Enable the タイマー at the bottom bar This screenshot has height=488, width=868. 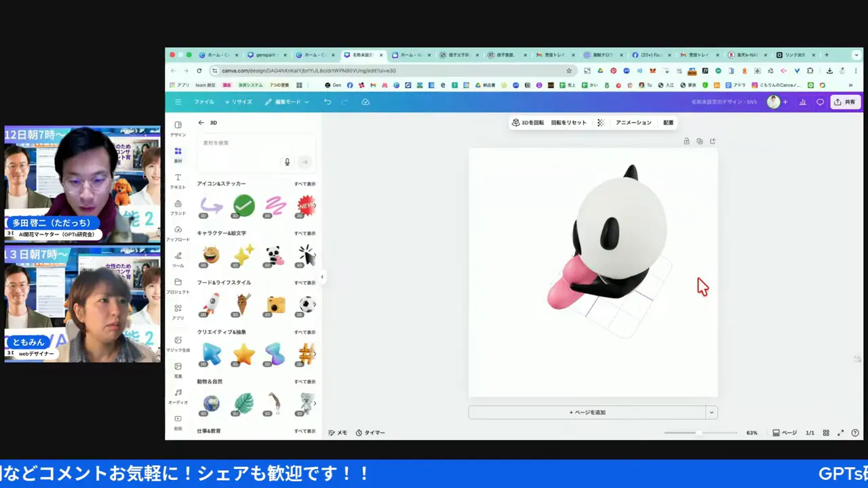370,432
